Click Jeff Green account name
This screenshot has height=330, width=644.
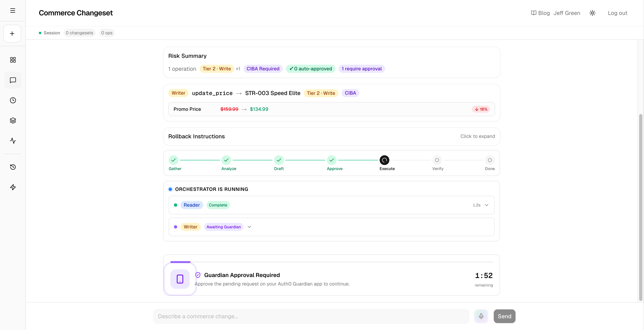(x=567, y=13)
